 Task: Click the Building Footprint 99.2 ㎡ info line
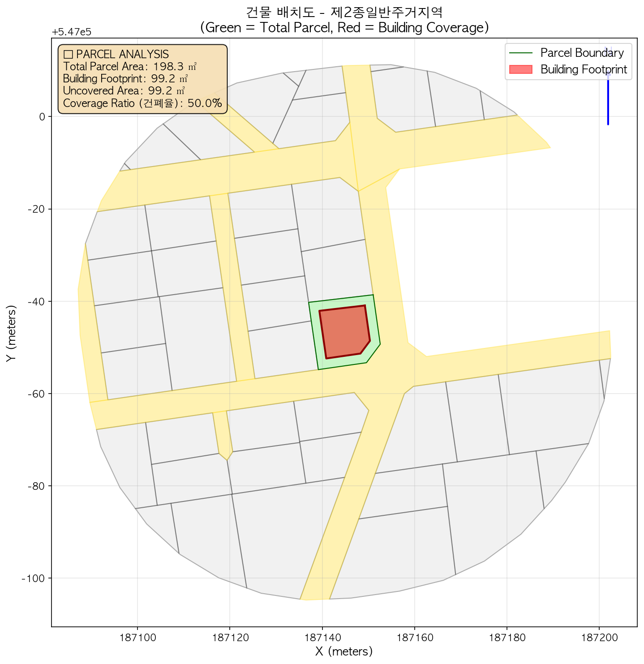pos(125,79)
